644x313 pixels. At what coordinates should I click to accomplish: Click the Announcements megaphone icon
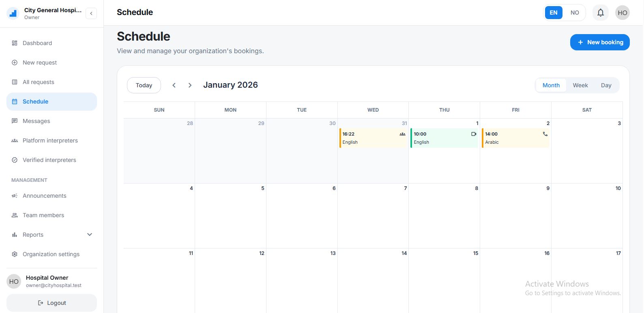pyautogui.click(x=15, y=196)
